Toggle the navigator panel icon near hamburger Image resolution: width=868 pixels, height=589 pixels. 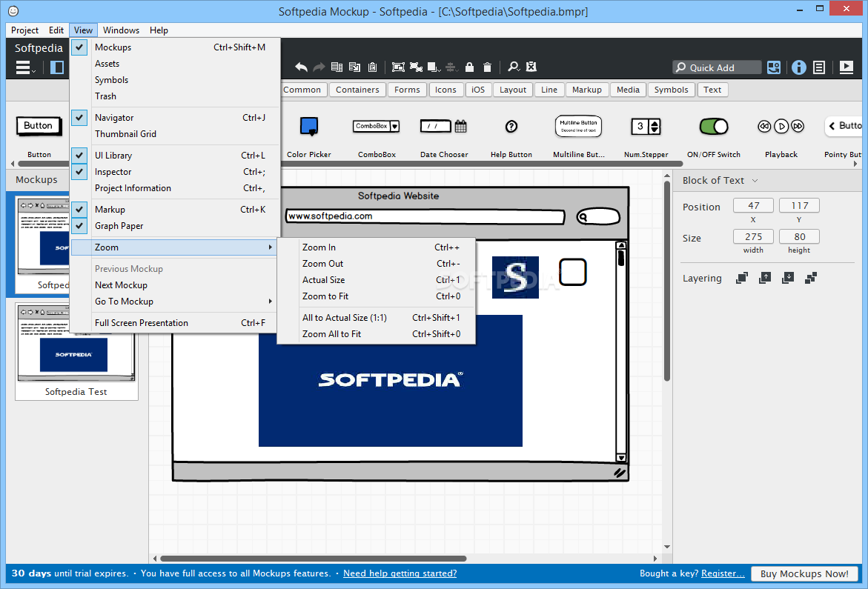pyautogui.click(x=57, y=67)
